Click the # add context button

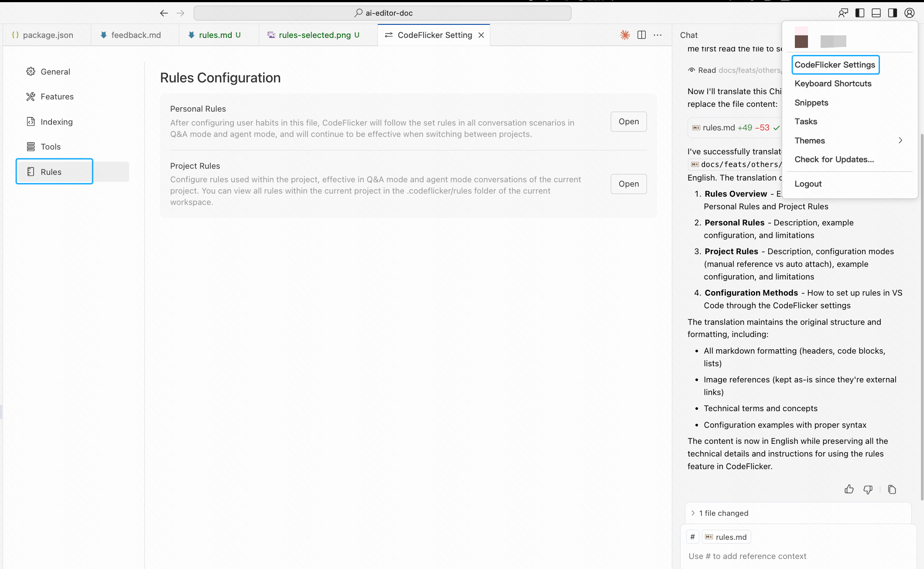click(x=692, y=537)
